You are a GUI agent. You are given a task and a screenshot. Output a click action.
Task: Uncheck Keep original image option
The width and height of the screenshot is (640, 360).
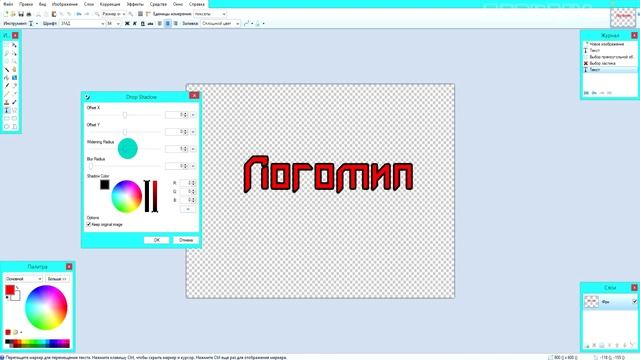(89, 224)
